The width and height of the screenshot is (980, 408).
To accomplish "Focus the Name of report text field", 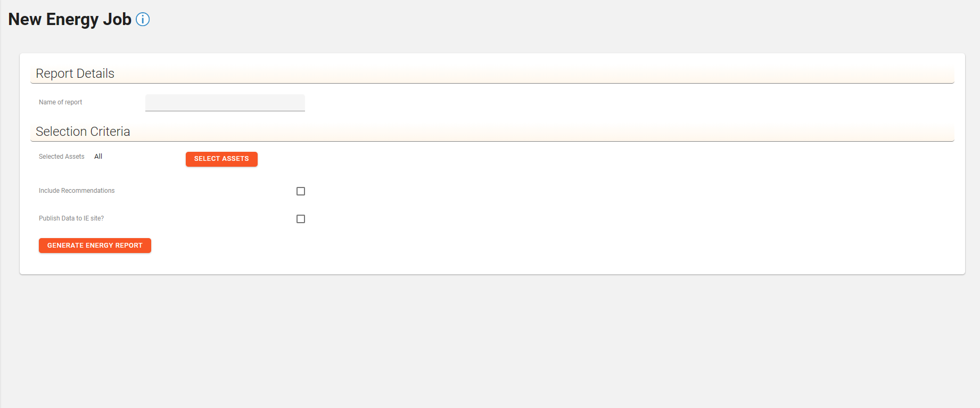I will point(225,103).
